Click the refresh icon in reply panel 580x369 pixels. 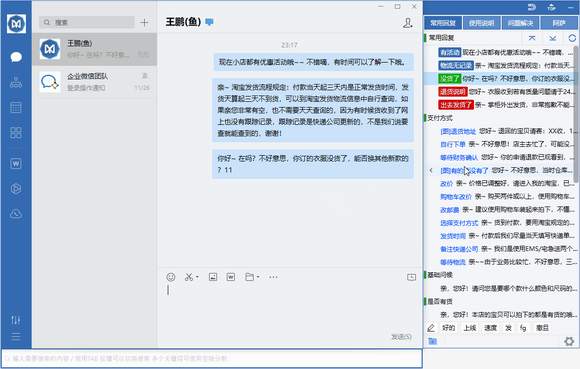click(572, 38)
